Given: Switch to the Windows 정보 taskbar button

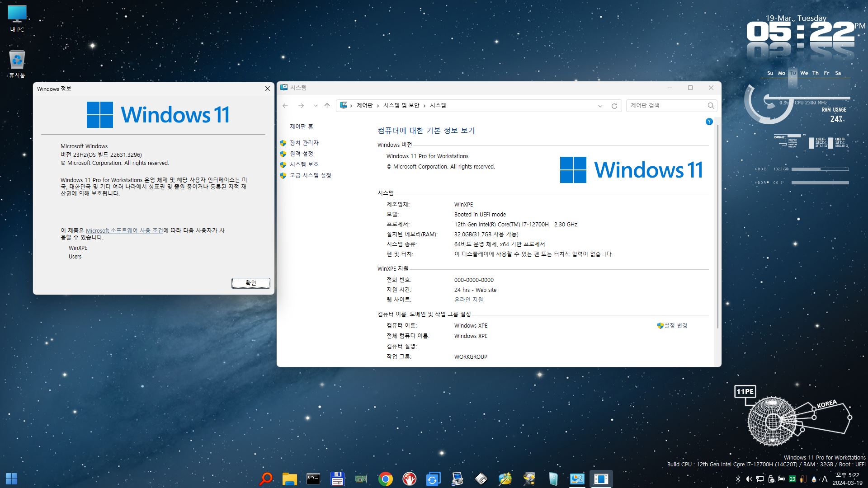Looking at the screenshot, I should [x=601, y=479].
